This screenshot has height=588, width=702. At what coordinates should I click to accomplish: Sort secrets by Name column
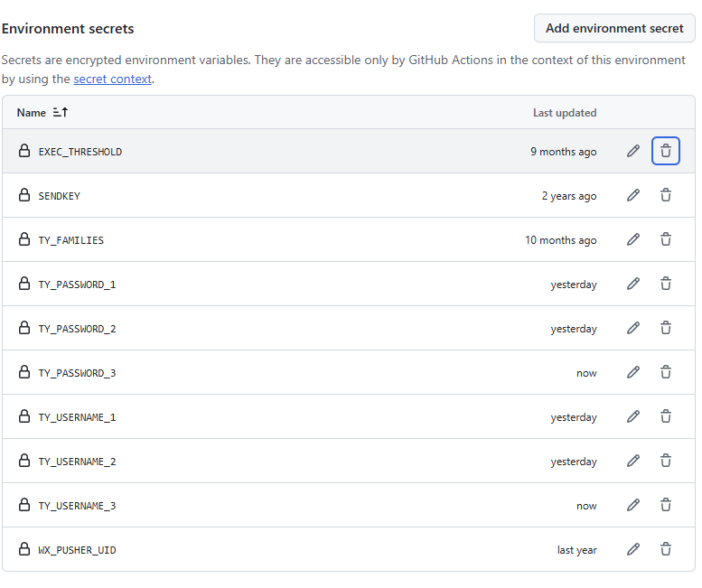pos(42,113)
